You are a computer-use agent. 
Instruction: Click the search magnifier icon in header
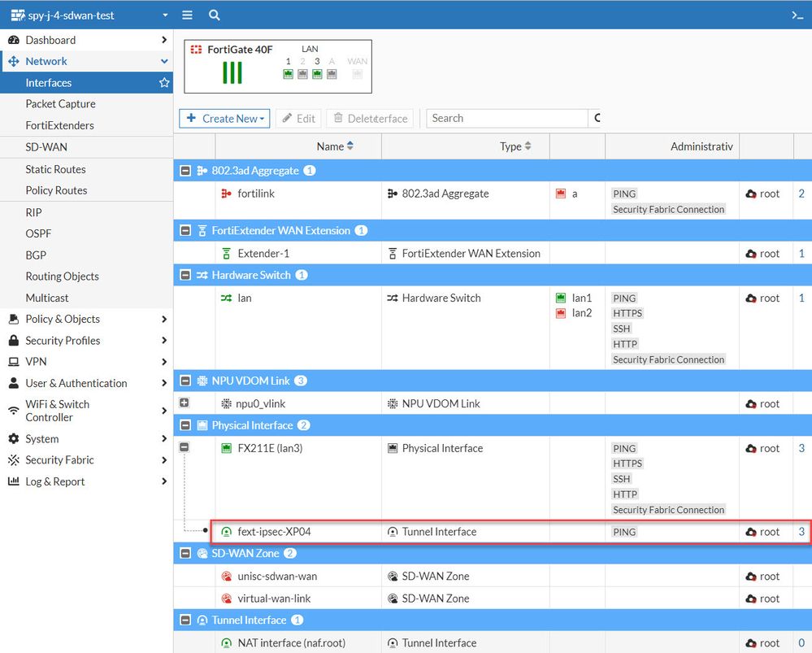coord(214,15)
